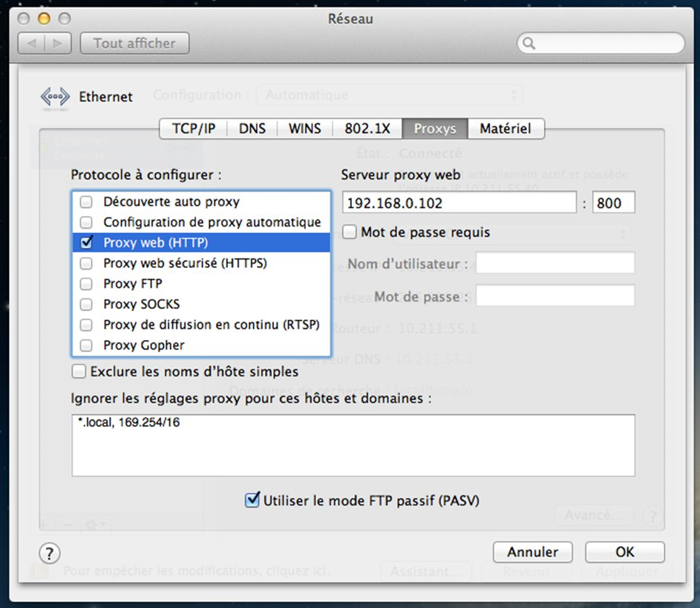Viewport: 700px width, 608px height.
Task: Select the Proxy SOCKS row text
Action: pos(142,304)
